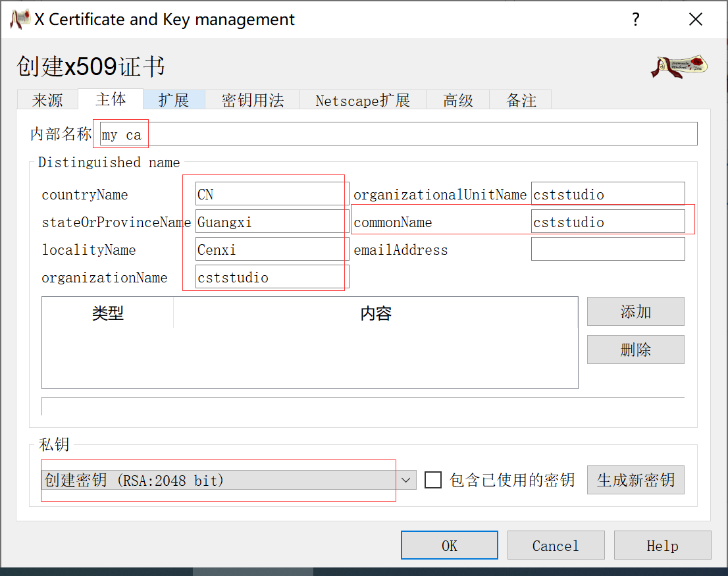Click the 删除 button

click(636, 350)
